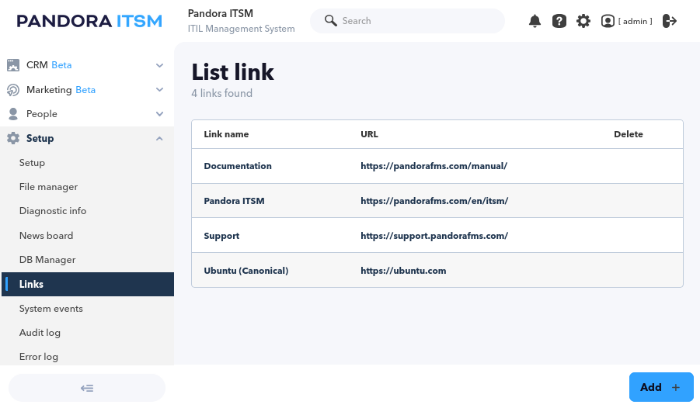The image size is (700, 408).
Task: Expand the CRM menu chevron
Action: [x=159, y=65]
